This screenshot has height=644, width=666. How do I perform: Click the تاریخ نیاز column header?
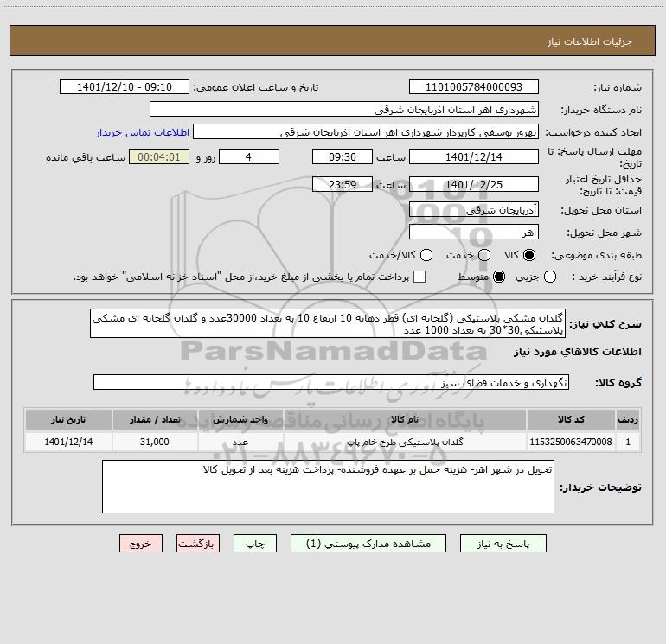point(68,419)
